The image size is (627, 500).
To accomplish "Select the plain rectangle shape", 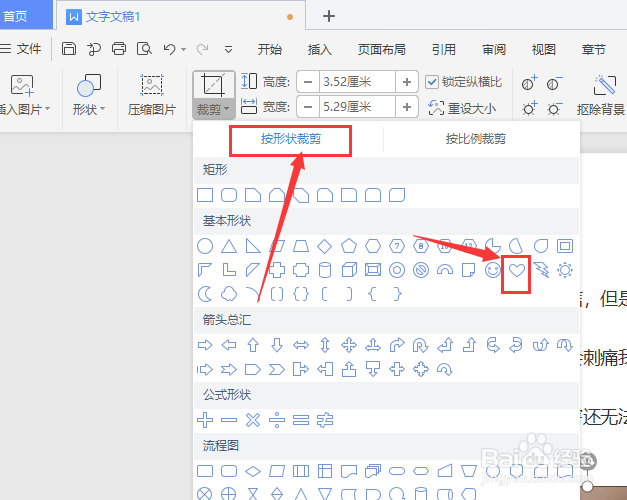I will (x=205, y=195).
